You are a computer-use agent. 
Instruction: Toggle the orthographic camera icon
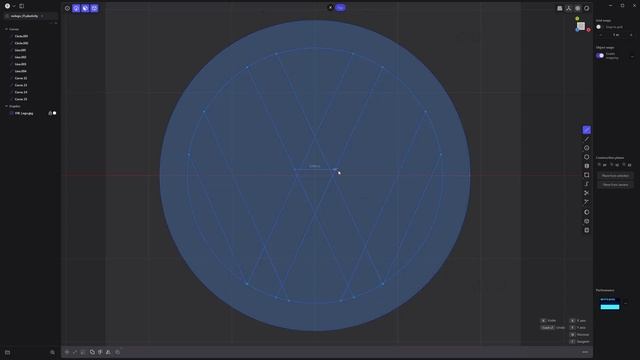click(x=569, y=8)
